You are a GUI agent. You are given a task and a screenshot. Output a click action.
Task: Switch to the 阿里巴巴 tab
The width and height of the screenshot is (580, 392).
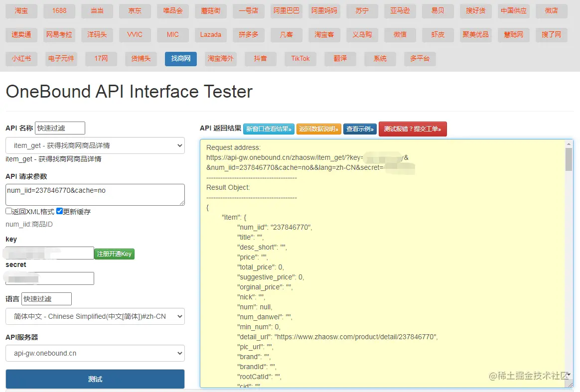point(287,11)
